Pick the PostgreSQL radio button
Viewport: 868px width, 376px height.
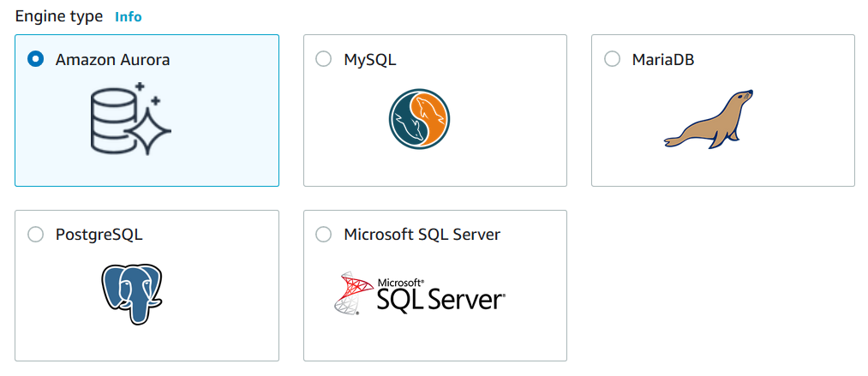tap(35, 235)
